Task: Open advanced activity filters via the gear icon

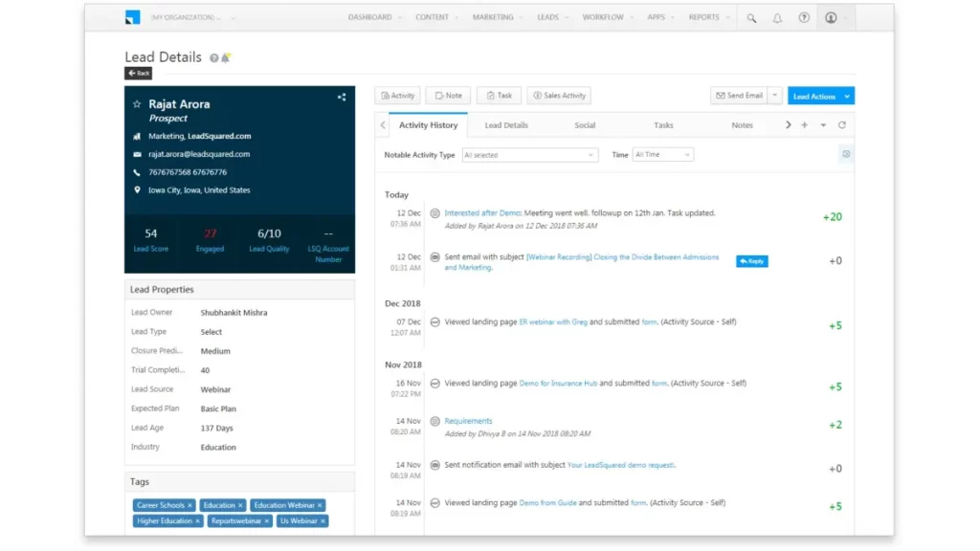Action: [846, 154]
